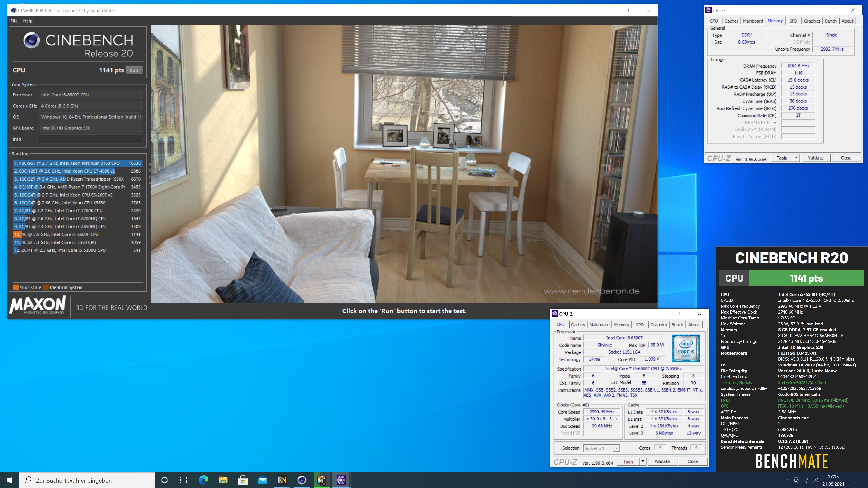Open the Help menu in Cinebench
The height and width of the screenshot is (488, 868).
point(28,21)
